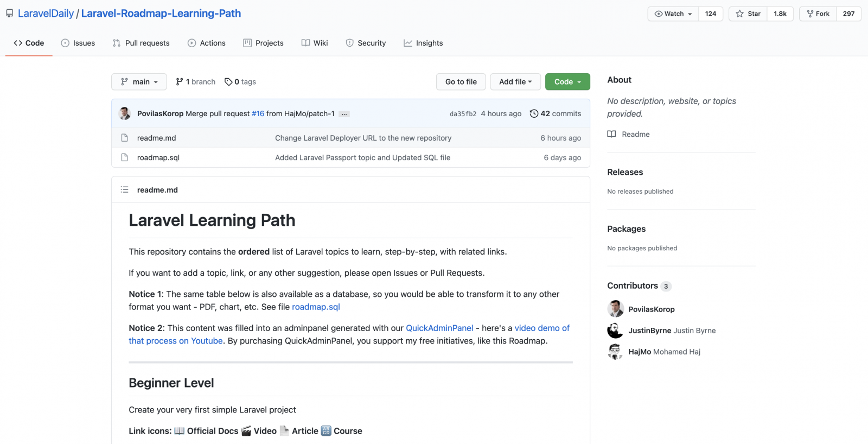Image resolution: width=868 pixels, height=444 pixels.
Task: Click PovilasKorop's avatar in the commit bar
Action: point(125,113)
